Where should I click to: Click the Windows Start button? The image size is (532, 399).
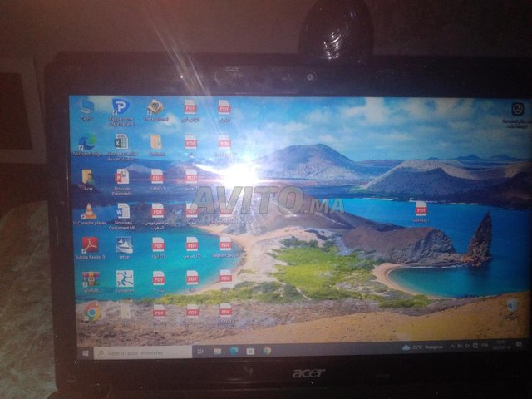[85, 352]
